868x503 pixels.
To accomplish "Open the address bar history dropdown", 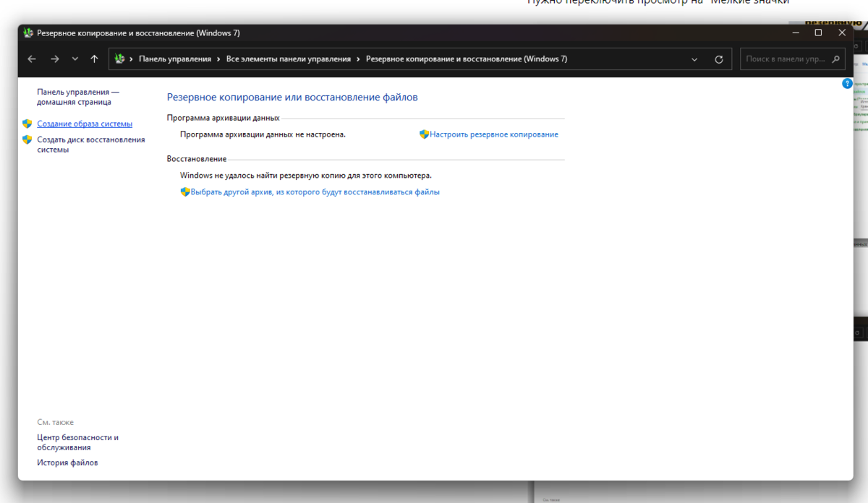I will tap(695, 59).
